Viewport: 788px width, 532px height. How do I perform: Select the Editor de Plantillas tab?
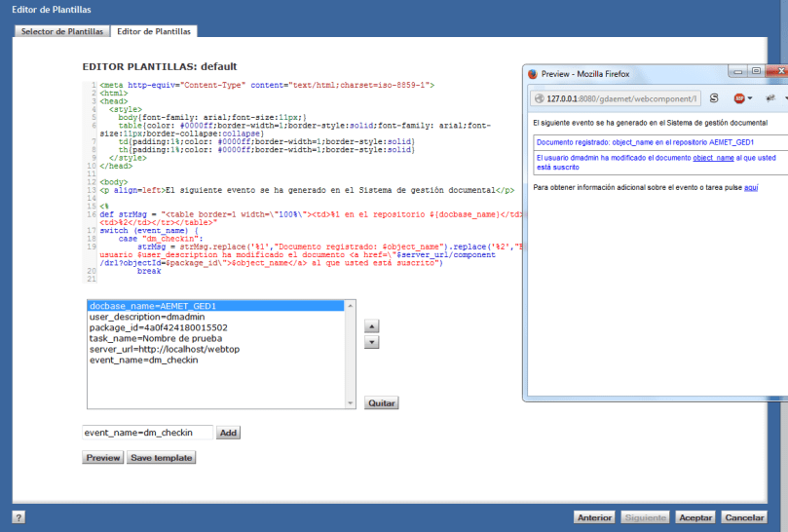coord(154,31)
